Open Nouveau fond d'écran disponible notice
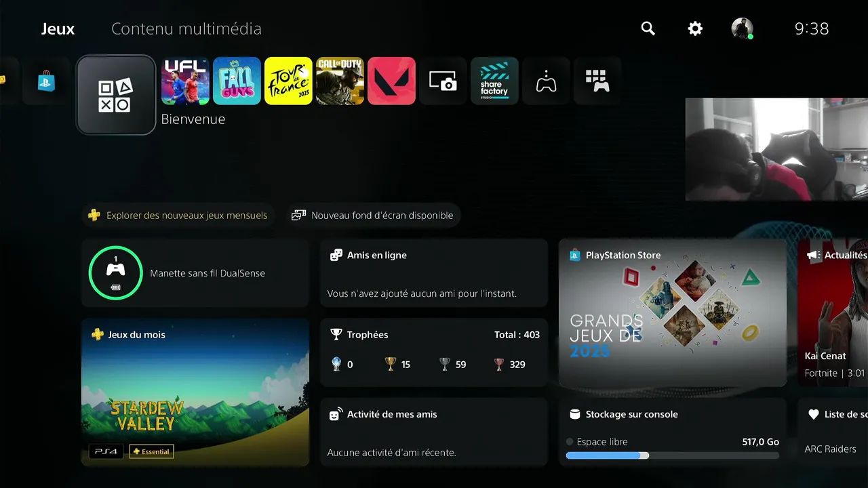Viewport: 868px width, 488px height. 373,216
